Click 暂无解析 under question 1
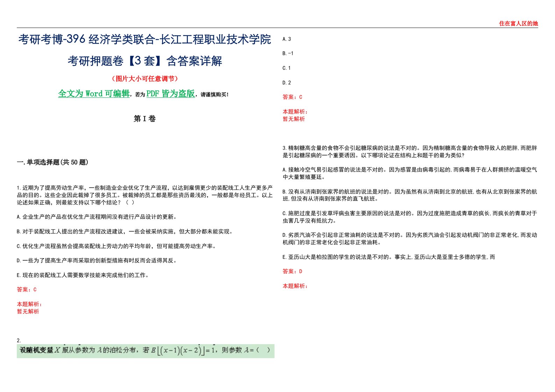Screen dimensions: 555x392 point(28,312)
